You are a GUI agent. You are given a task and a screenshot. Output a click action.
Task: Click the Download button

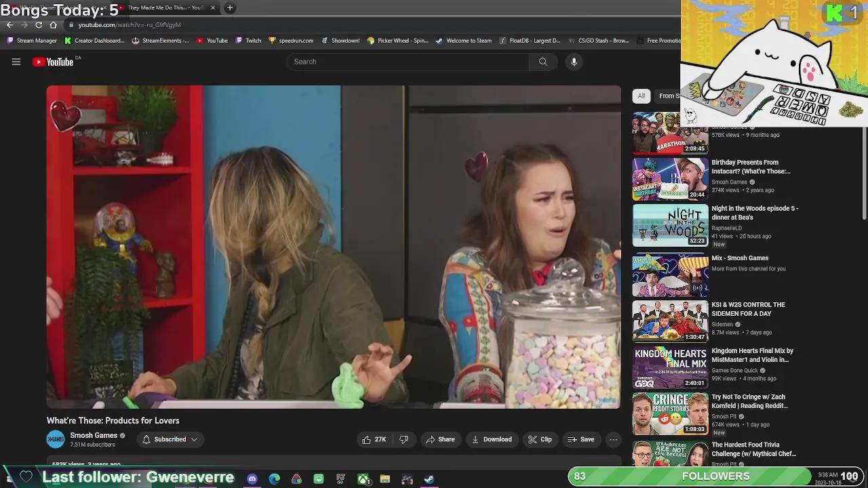(492, 439)
